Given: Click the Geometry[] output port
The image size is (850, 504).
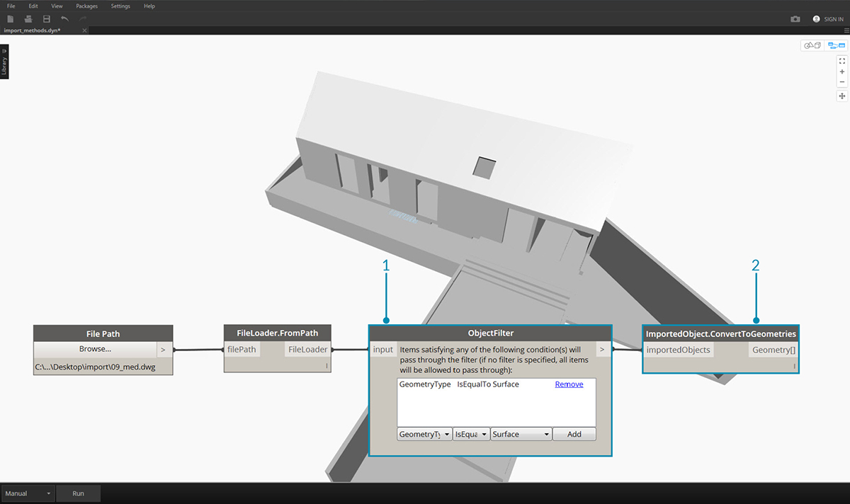Looking at the screenshot, I should pos(773,350).
